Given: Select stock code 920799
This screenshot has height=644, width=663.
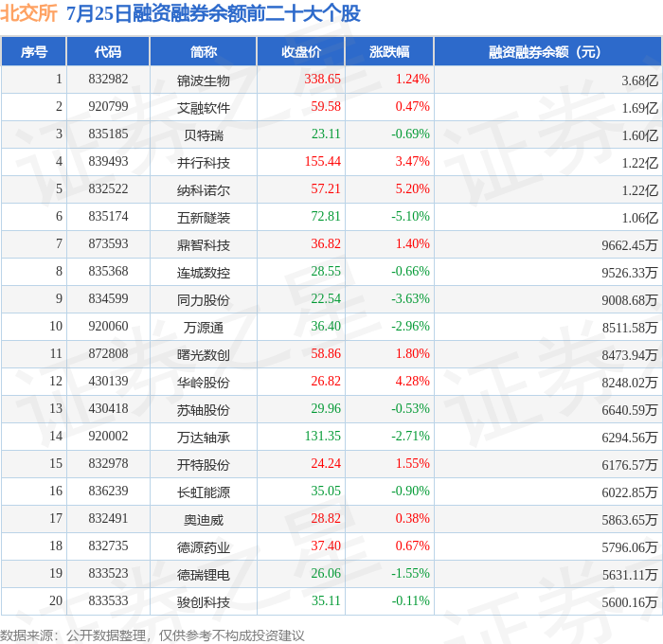Looking at the screenshot, I should 108,107.
